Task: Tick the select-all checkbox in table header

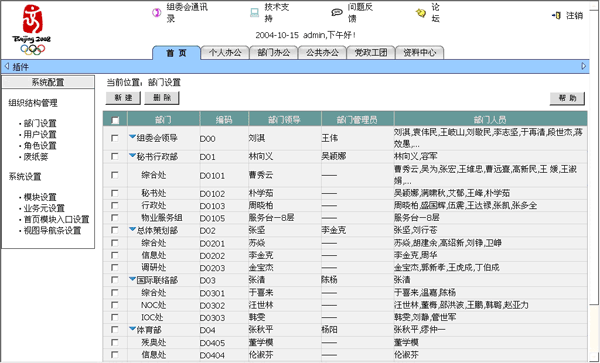Action: [x=115, y=120]
